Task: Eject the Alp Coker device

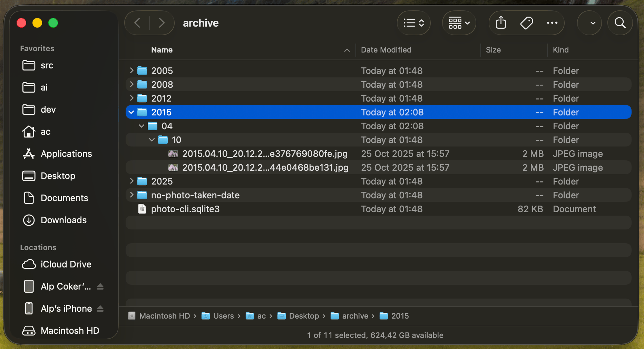Action: point(100,286)
